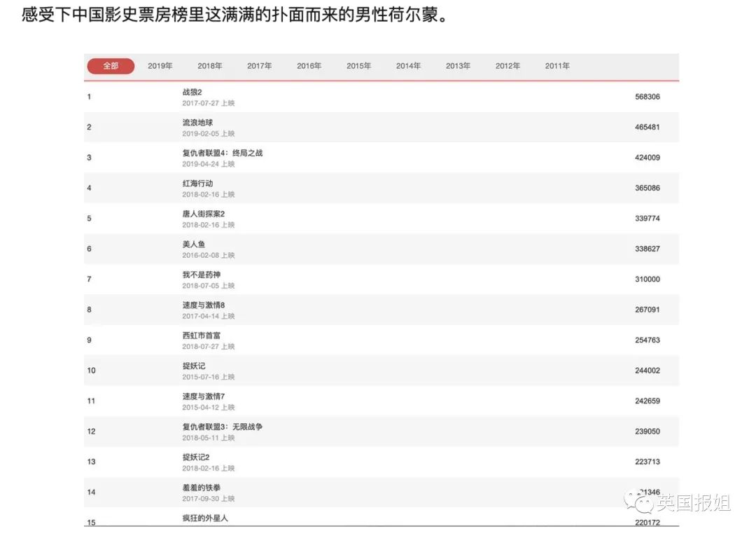Image resolution: width=756 pixels, height=536 pixels.
Task: Click box office value 220172
Action: point(647,523)
